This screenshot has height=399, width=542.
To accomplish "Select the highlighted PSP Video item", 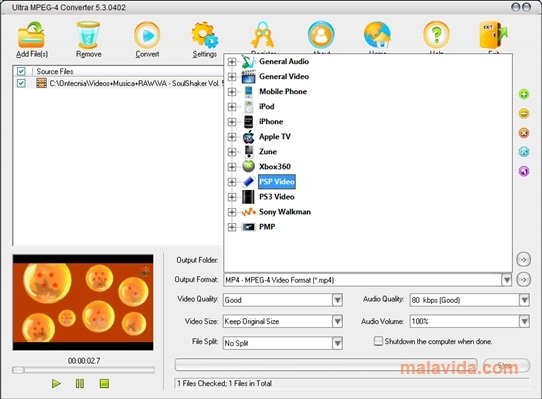I will click(x=277, y=182).
